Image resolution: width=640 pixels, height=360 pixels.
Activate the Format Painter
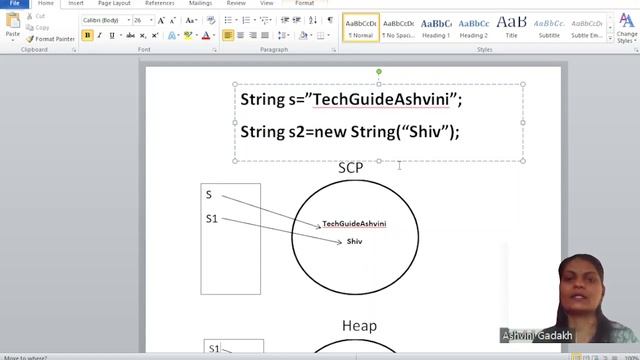point(50,39)
